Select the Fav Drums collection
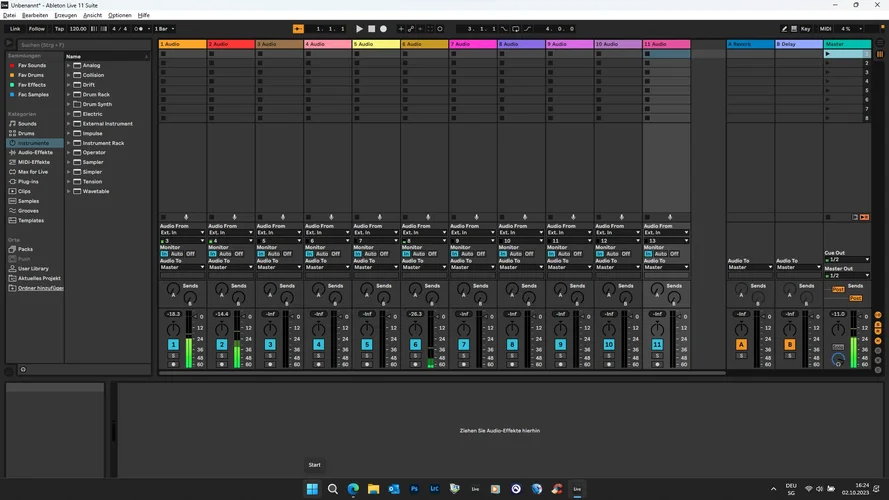Screen dimensions: 889x500 click(x=32, y=75)
